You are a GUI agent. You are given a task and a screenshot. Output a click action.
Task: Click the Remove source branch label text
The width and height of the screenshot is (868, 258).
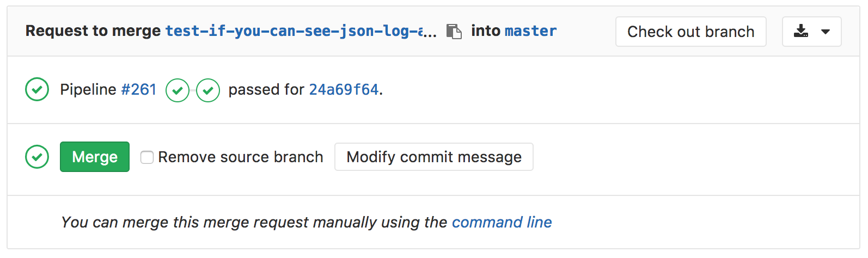(x=241, y=157)
